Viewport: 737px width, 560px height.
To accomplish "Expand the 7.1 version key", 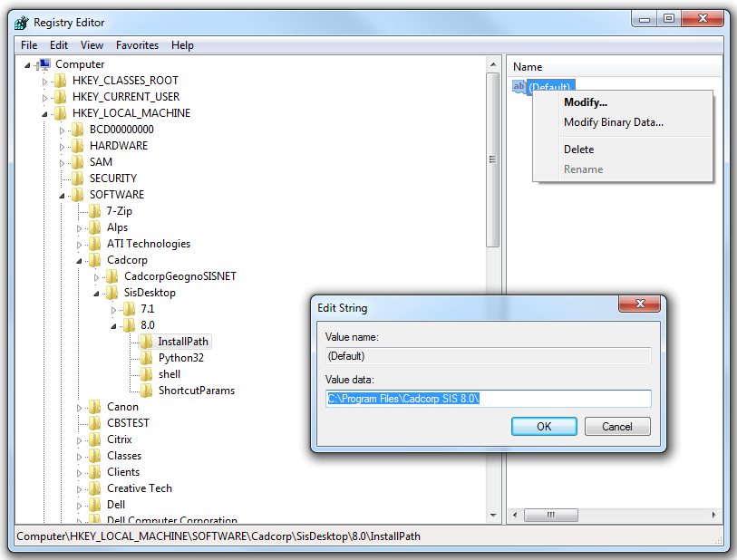I will point(113,310).
